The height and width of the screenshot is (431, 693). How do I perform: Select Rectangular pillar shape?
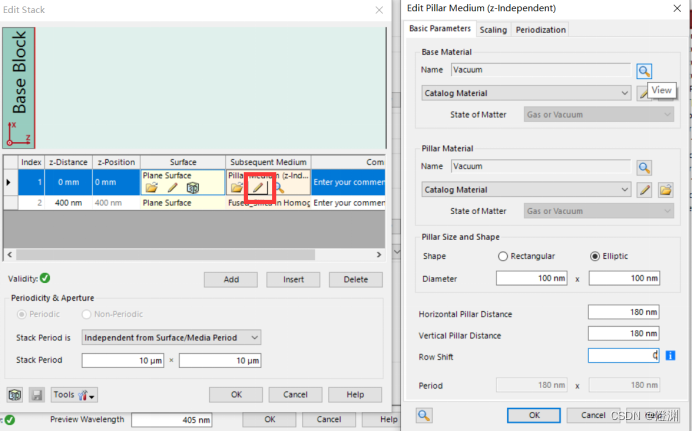pyautogui.click(x=526, y=256)
